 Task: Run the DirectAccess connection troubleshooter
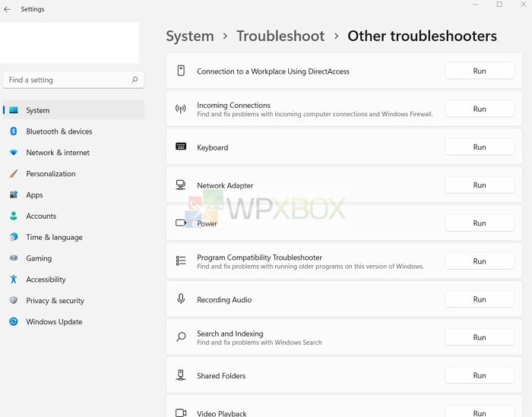(480, 71)
